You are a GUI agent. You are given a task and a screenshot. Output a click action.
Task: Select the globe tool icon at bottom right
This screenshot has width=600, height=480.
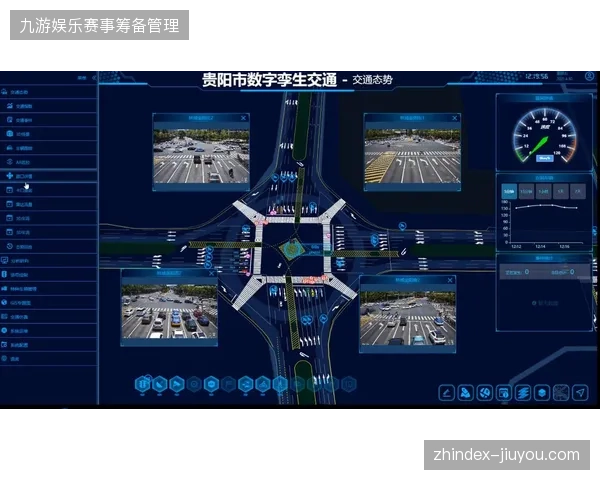(x=485, y=393)
